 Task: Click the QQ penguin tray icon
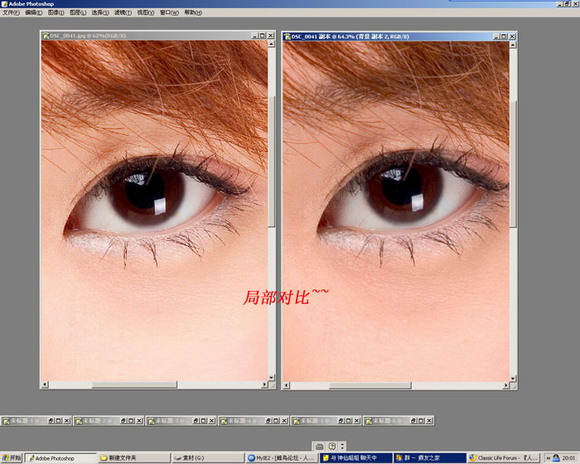click(x=556, y=458)
